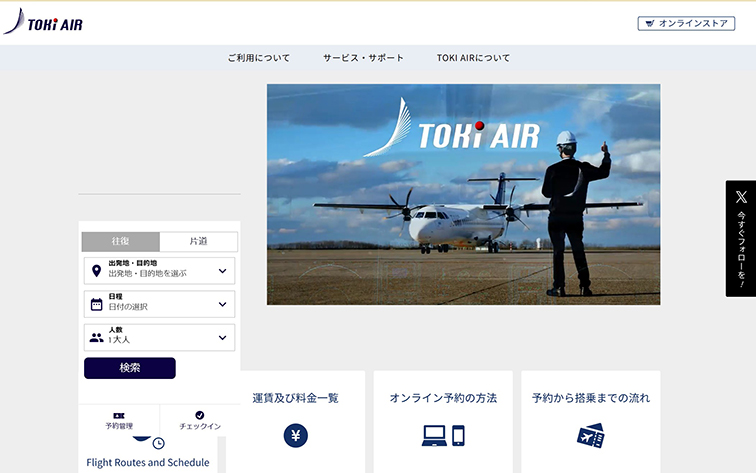The height and width of the screenshot is (473, 756).
Task: Open the サービス・サポート menu
Action: (363, 58)
